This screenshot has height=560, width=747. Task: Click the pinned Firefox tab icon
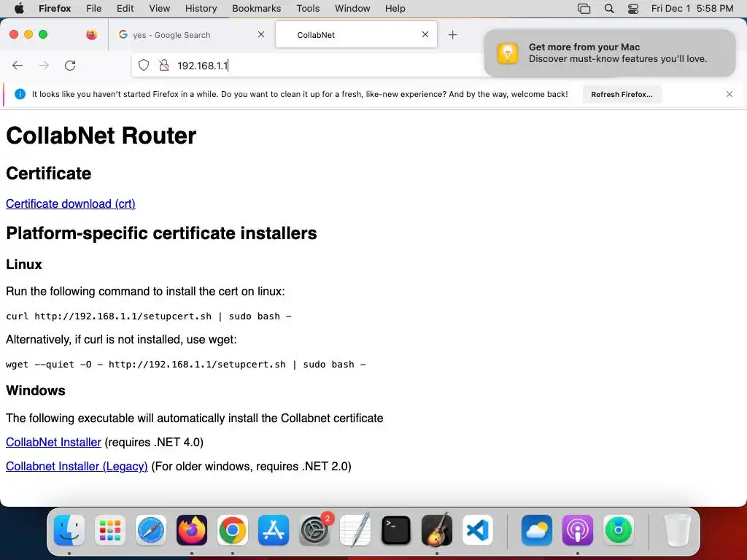tap(91, 34)
